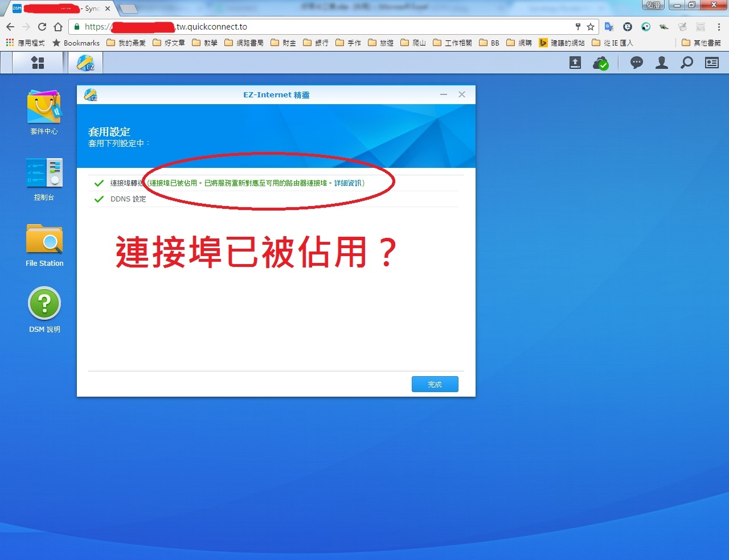The image size is (729, 560).
Task: Open the 建議的網站 Bing bookmark
Action: [562, 43]
